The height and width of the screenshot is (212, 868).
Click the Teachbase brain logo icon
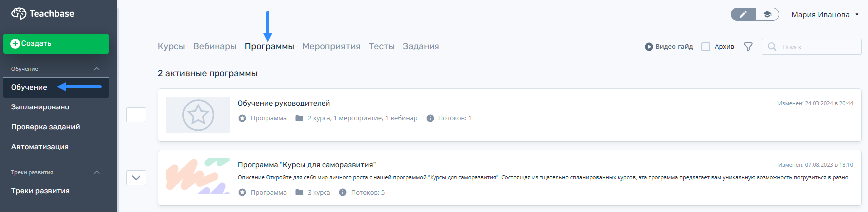(19, 13)
